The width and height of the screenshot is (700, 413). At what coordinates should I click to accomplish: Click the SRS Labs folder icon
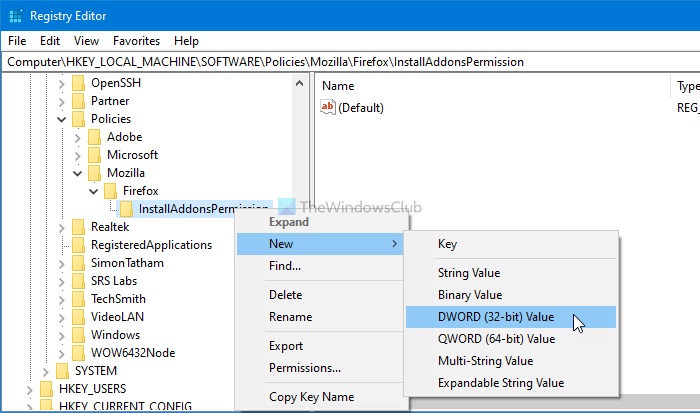pos(79,281)
